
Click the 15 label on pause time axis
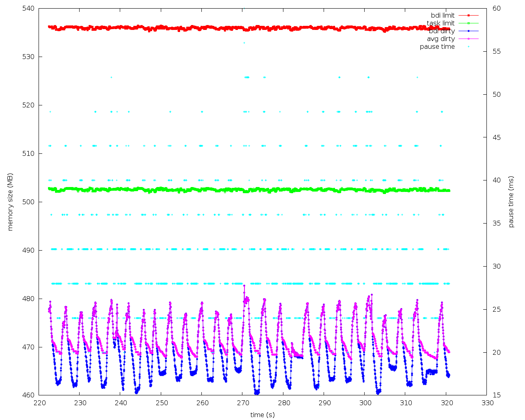(497, 395)
